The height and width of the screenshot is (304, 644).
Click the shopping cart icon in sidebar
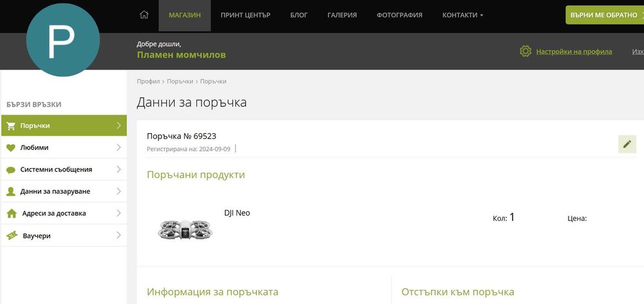coord(11,126)
